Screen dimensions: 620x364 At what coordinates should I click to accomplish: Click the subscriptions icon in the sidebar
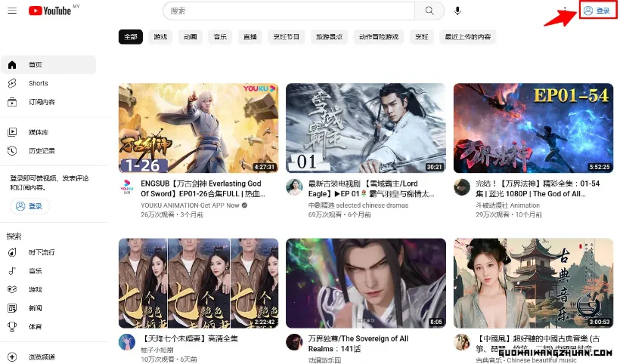(x=12, y=102)
